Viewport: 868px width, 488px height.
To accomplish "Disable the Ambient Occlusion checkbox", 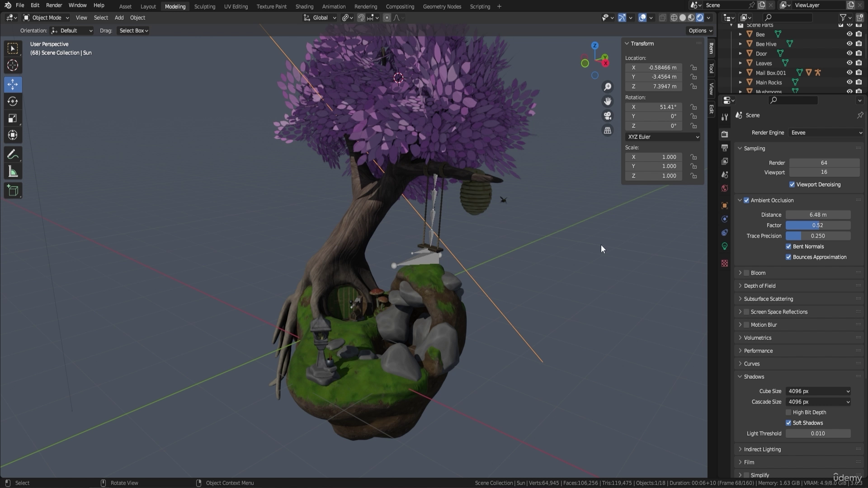I will 746,200.
